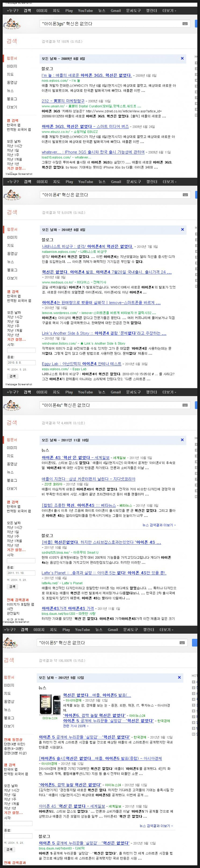Image resolution: width=200 pixels, height=868 pixels.
Task: Click the cartoon logo beside the "아이폰4" search box
Action: coord(12,195)
